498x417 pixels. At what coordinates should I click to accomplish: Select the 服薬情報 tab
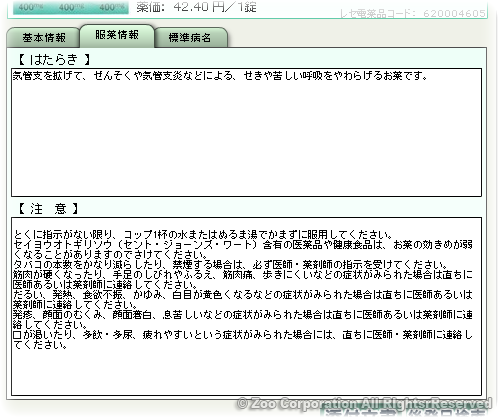pos(117,35)
